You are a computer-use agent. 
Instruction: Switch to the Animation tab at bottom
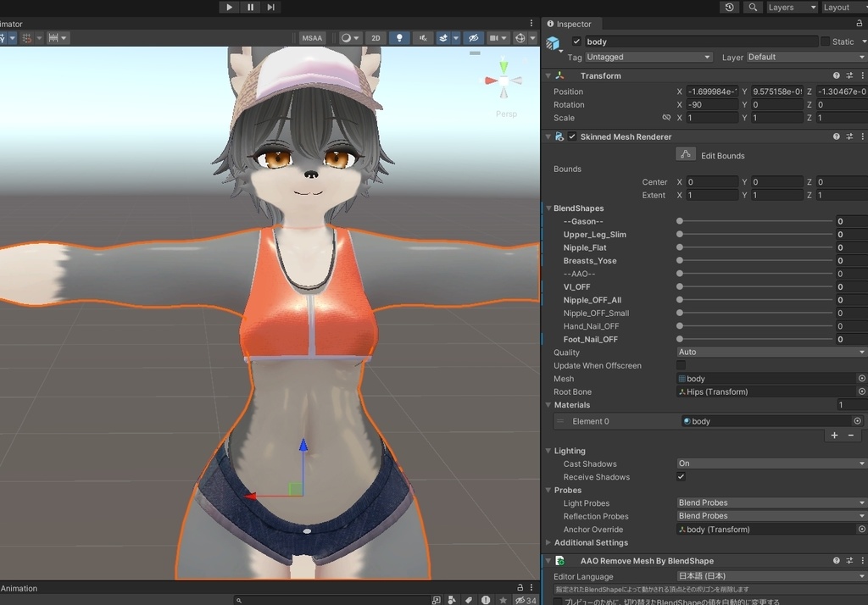(19, 588)
